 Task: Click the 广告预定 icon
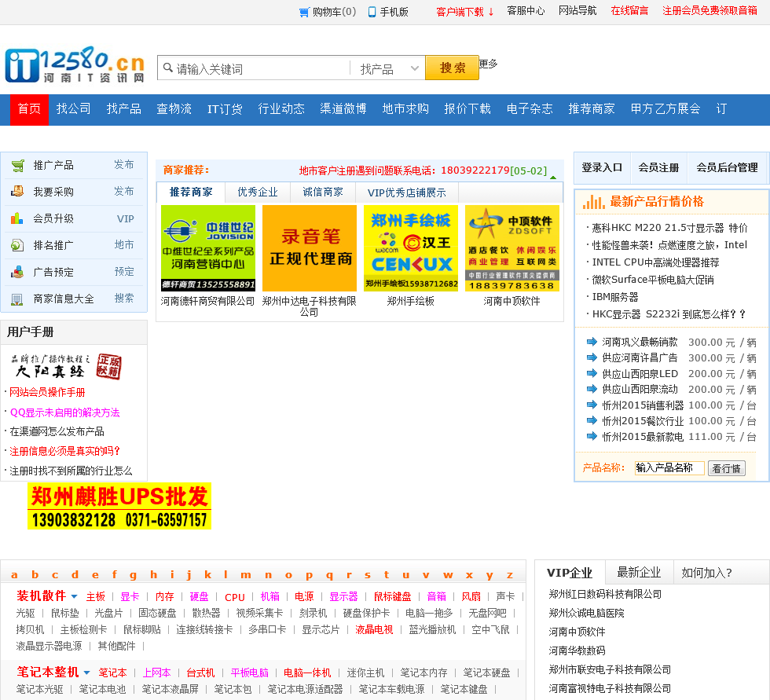[x=17, y=272]
